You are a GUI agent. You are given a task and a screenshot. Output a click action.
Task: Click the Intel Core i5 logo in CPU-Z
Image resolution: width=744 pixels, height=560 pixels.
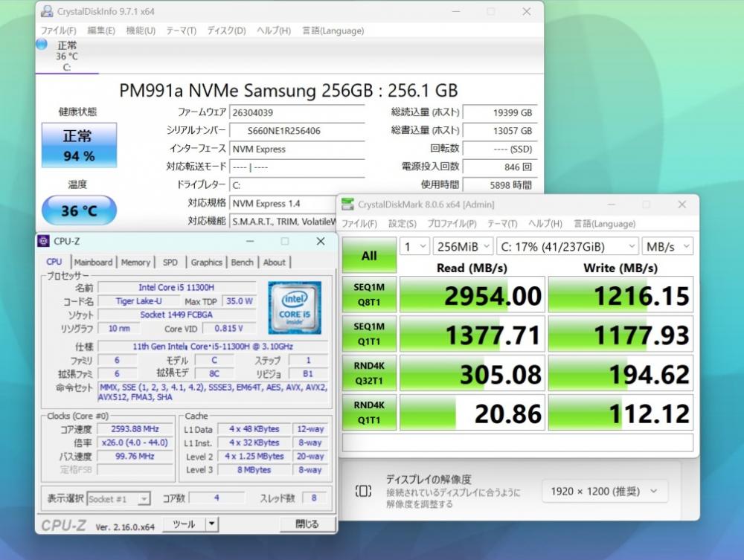pyautogui.click(x=294, y=308)
